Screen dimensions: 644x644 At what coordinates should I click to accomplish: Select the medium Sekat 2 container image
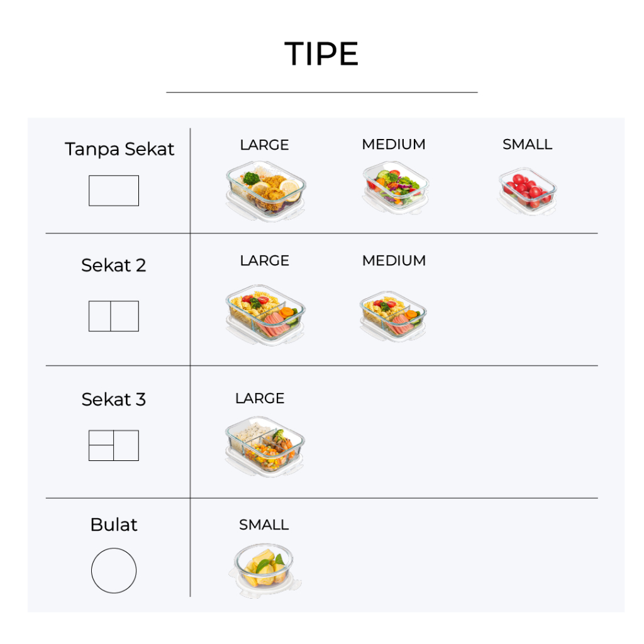point(394,316)
